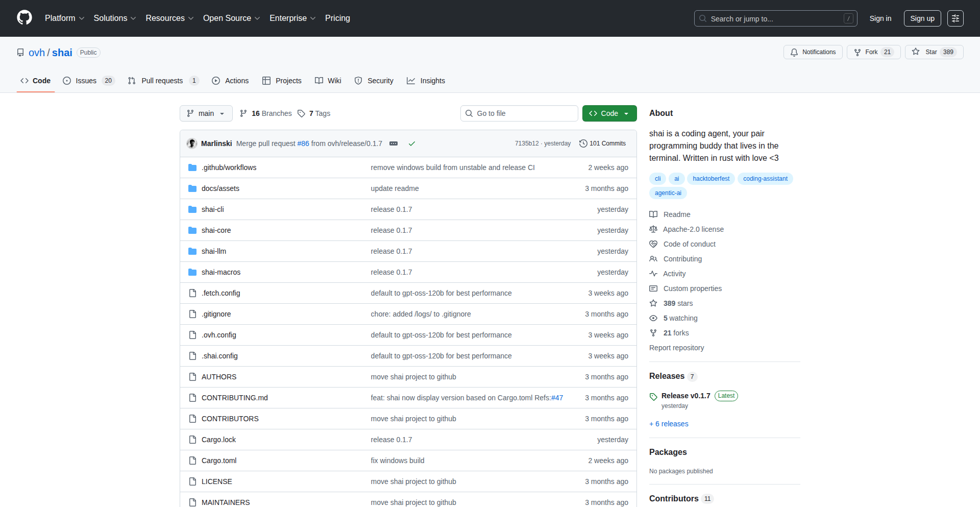Image resolution: width=980 pixels, height=507 pixels.
Task: Open the shai-cli folder
Action: point(212,209)
